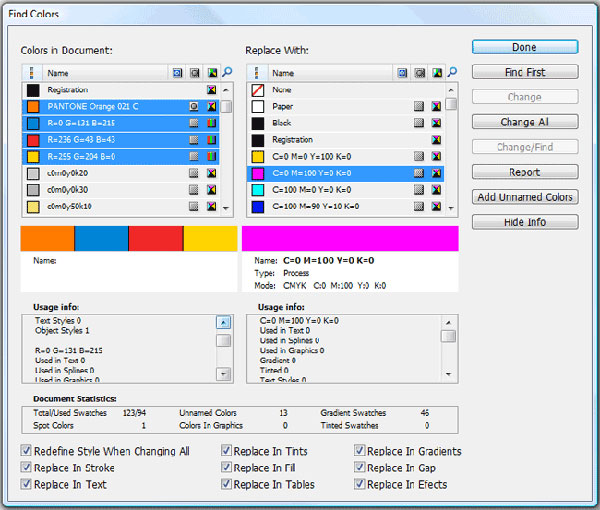Viewport: 600px width, 510px height.
Task: Select C=100 M=90 Y=10 K=0 row
Action: 346,206
